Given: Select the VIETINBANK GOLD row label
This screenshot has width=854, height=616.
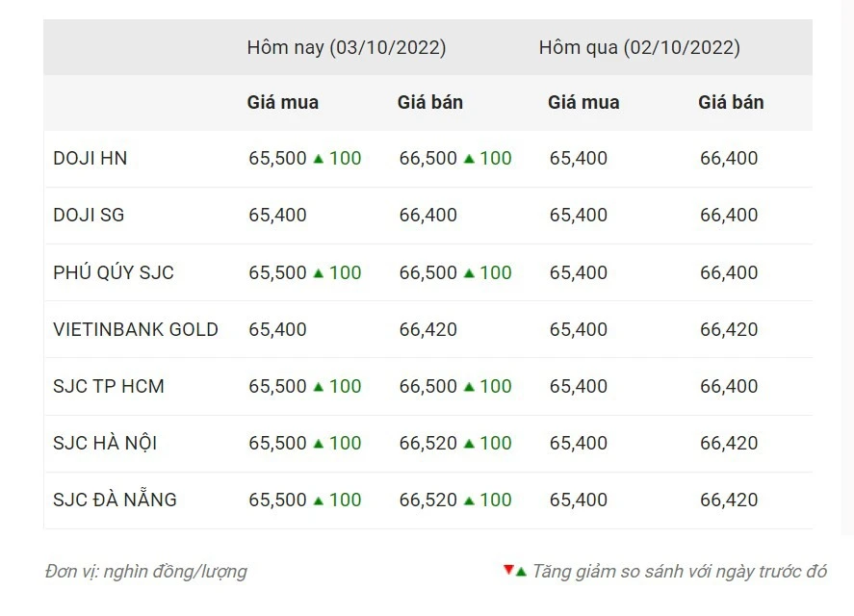Looking at the screenshot, I should click(136, 329).
